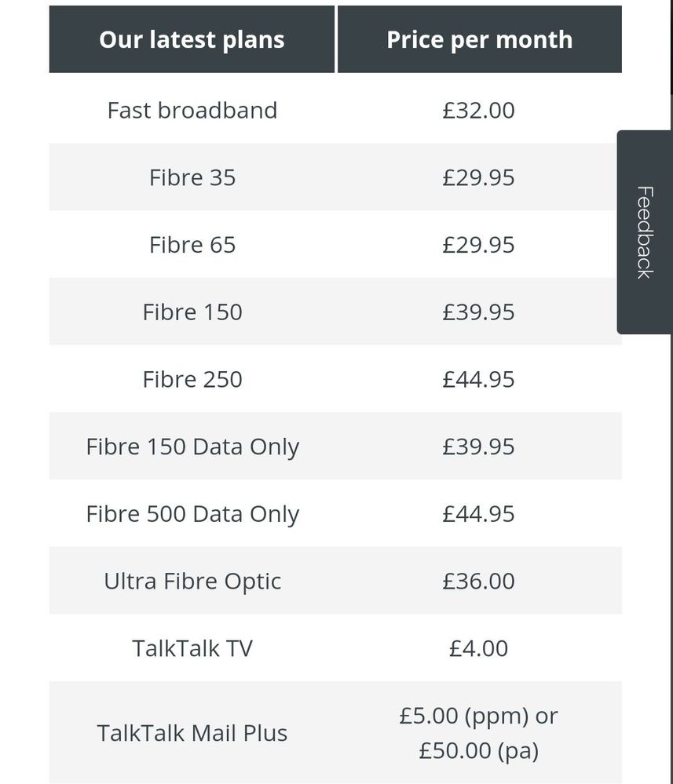Select the Fibre 150 Data Only plan

(x=192, y=447)
